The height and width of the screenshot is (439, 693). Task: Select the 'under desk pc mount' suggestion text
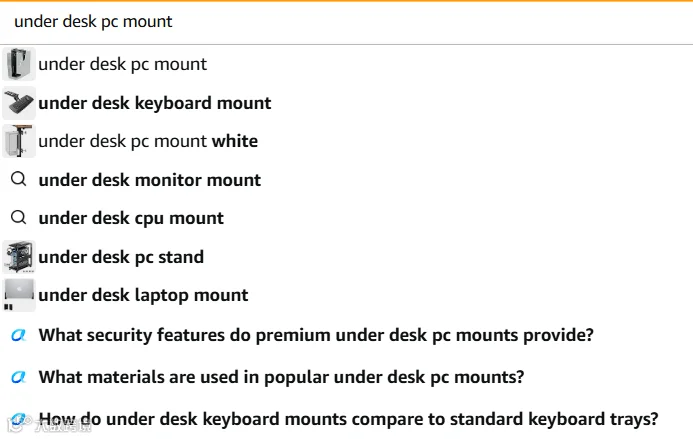[122, 65]
